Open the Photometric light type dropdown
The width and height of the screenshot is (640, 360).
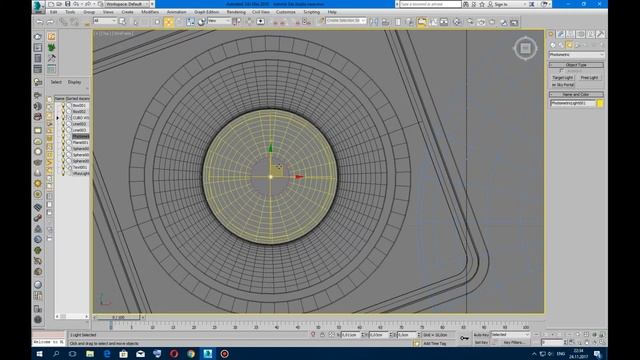pos(577,55)
